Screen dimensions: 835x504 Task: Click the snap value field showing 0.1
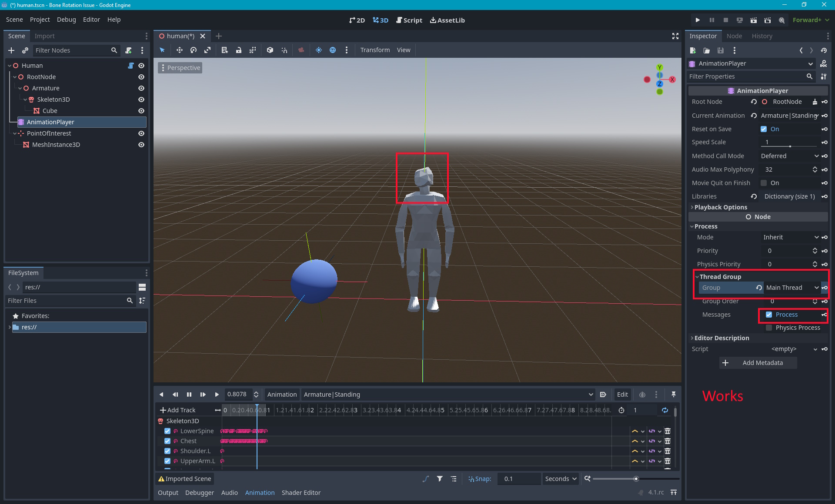click(x=519, y=478)
